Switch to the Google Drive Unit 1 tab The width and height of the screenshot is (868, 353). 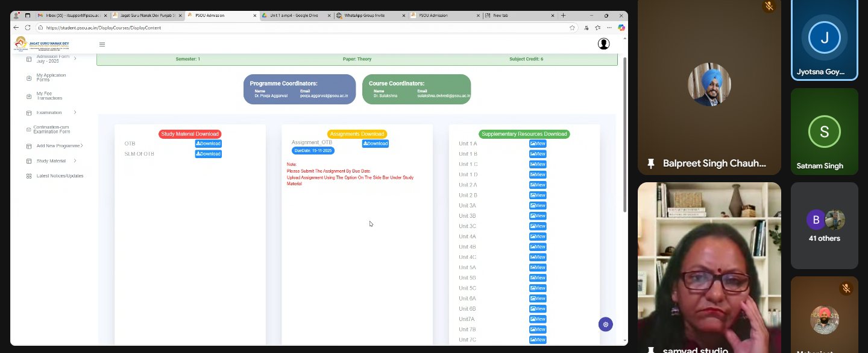(295, 16)
